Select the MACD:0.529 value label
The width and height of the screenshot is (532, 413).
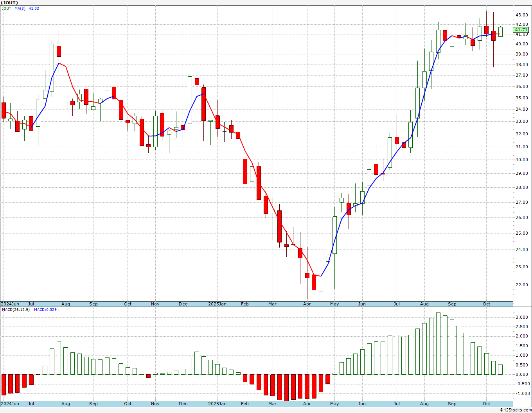tap(45, 309)
